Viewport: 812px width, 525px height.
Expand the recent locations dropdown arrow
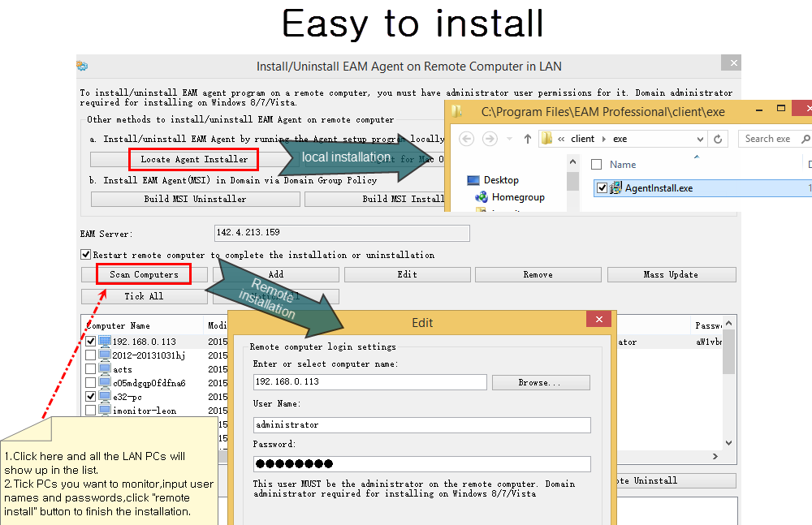coord(508,139)
